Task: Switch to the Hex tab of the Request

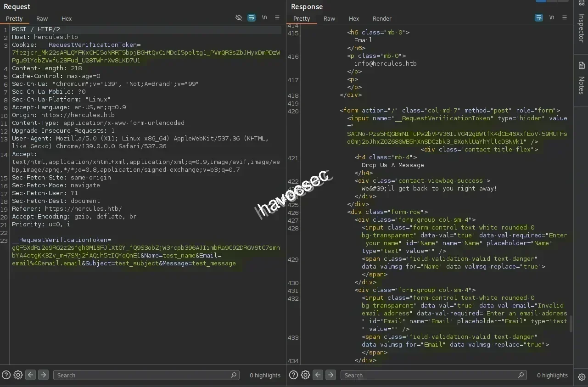Action: (x=66, y=18)
